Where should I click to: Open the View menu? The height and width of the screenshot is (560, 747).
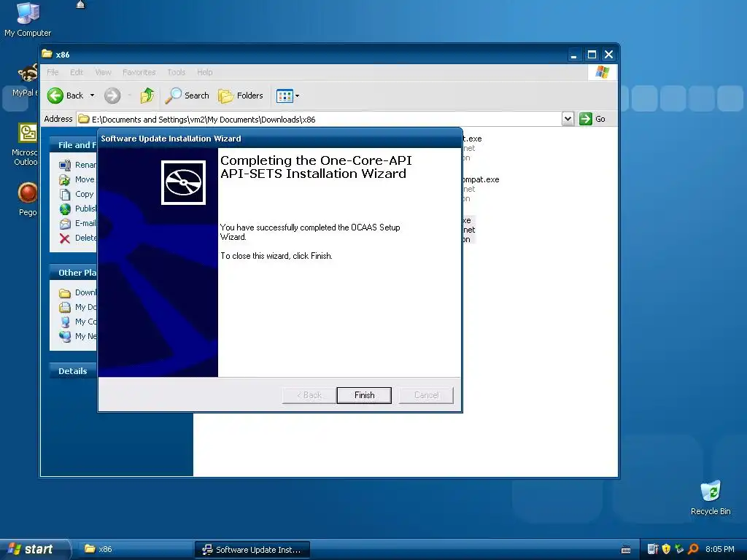tap(103, 72)
